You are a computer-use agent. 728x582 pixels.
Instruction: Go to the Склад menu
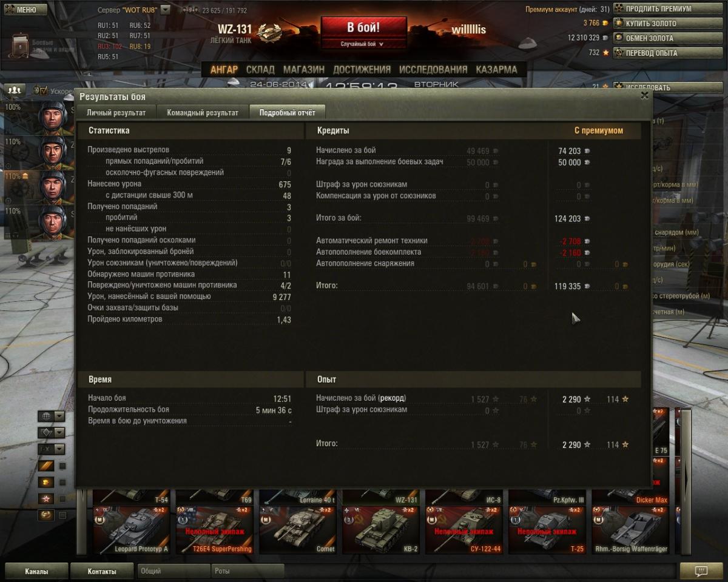(260, 70)
